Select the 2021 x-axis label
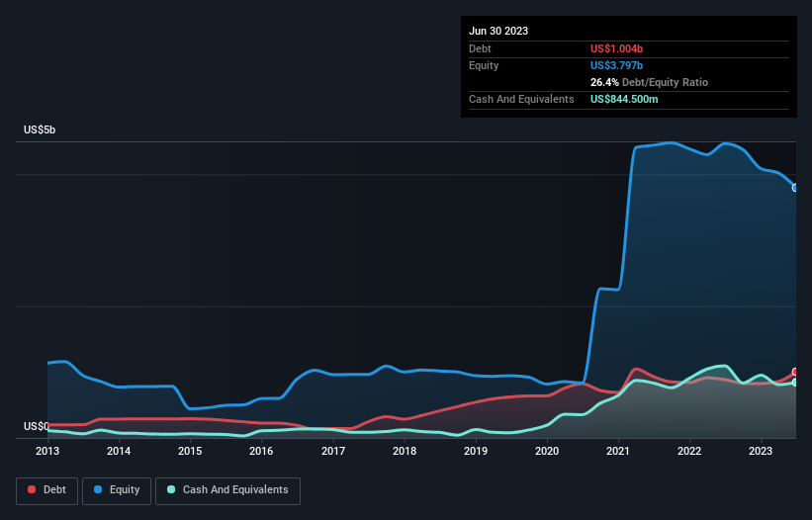The height and width of the screenshot is (520, 812). (x=618, y=451)
